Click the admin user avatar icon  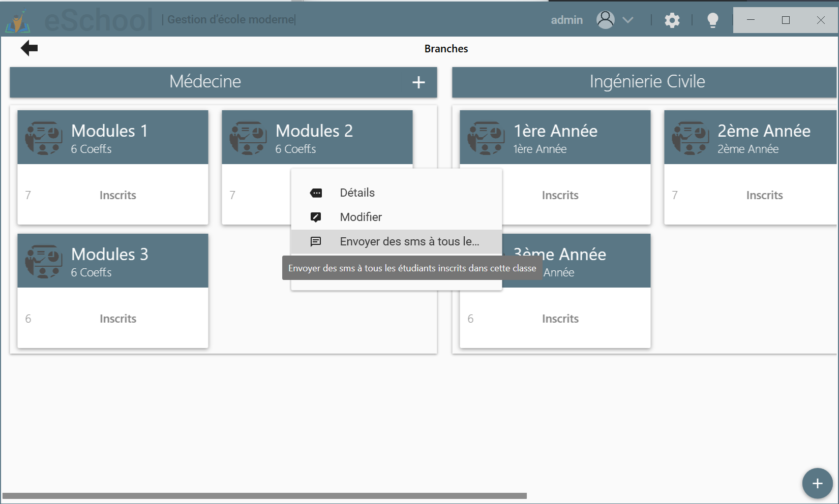click(x=605, y=20)
